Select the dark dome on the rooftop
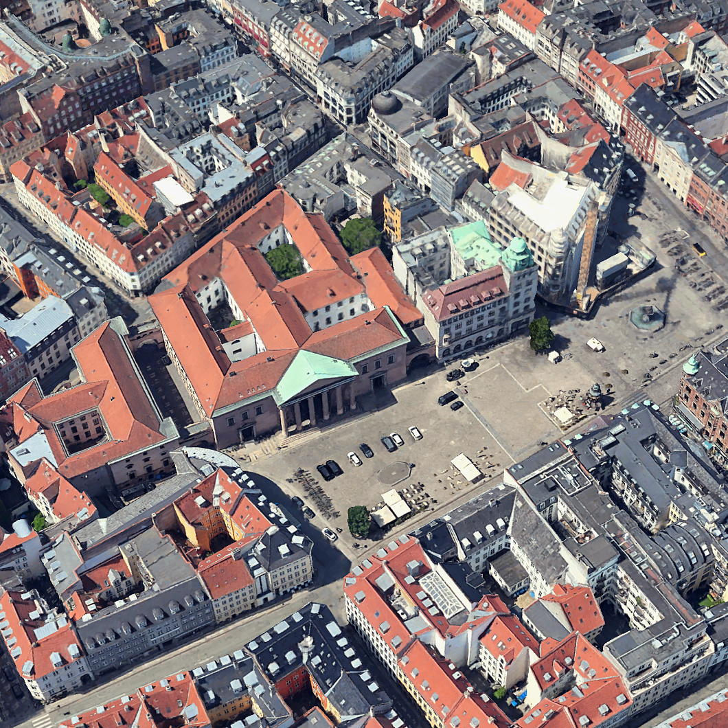Image resolution: width=728 pixels, height=728 pixels. [386, 104]
